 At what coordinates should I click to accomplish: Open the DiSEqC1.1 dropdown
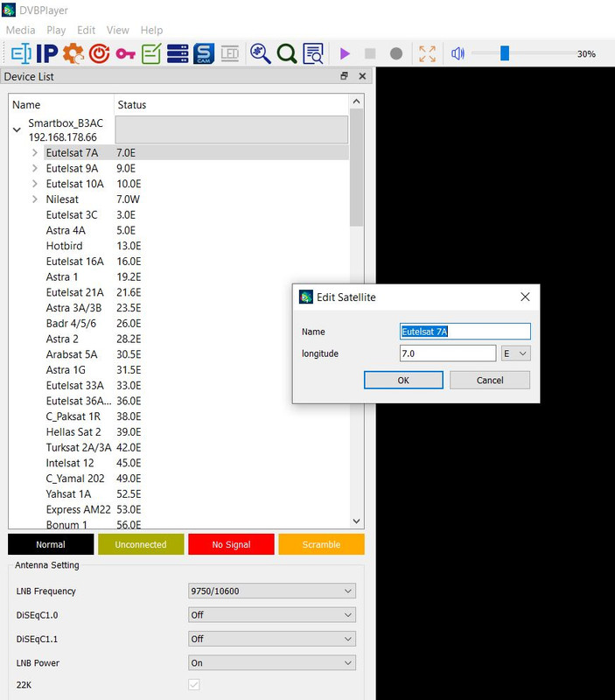coord(272,639)
